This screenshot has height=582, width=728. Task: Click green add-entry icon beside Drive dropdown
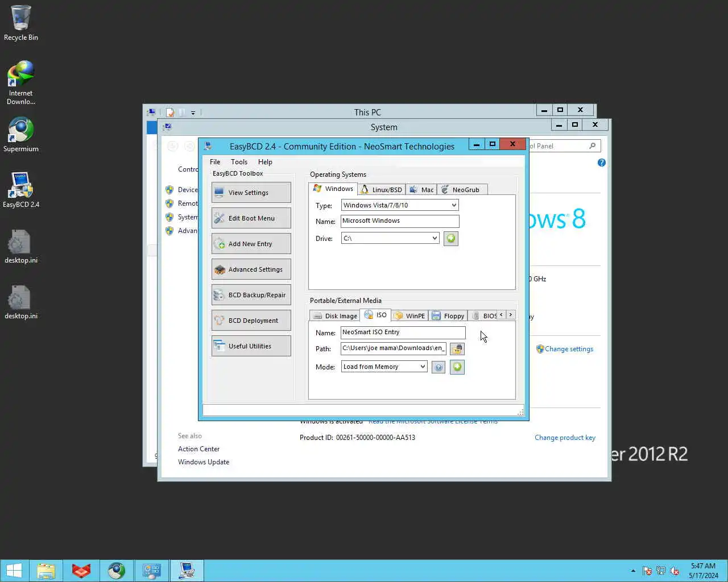tap(451, 239)
